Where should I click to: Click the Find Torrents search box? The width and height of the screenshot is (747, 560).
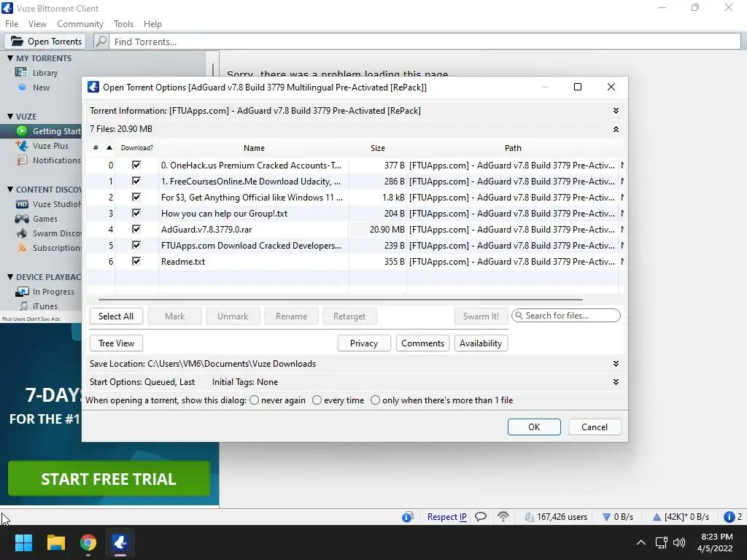tap(425, 42)
